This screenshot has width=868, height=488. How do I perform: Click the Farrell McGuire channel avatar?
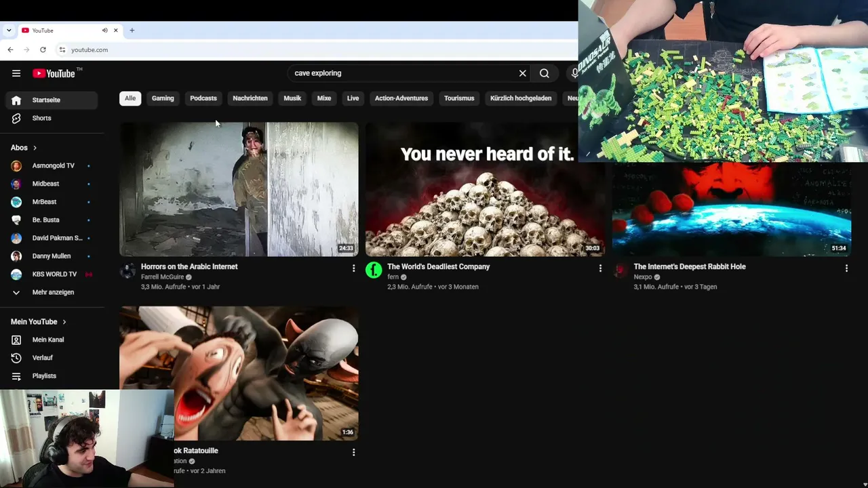click(x=127, y=271)
